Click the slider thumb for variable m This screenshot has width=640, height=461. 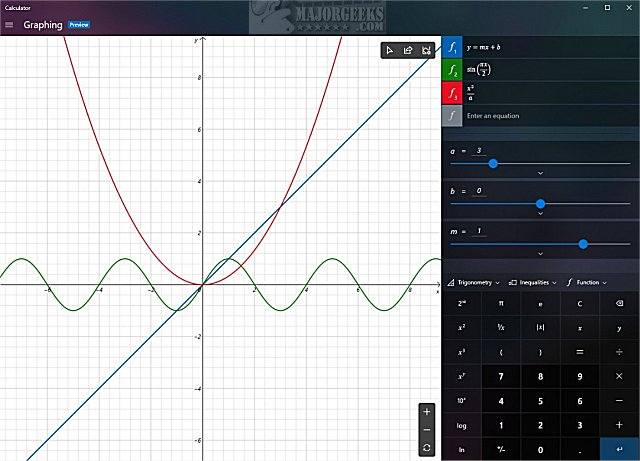tap(583, 244)
